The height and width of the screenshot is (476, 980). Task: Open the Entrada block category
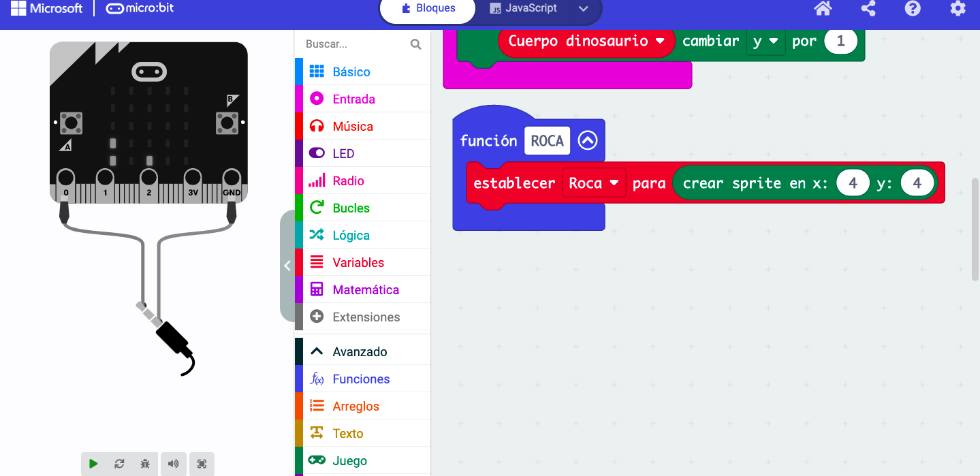pos(362,99)
